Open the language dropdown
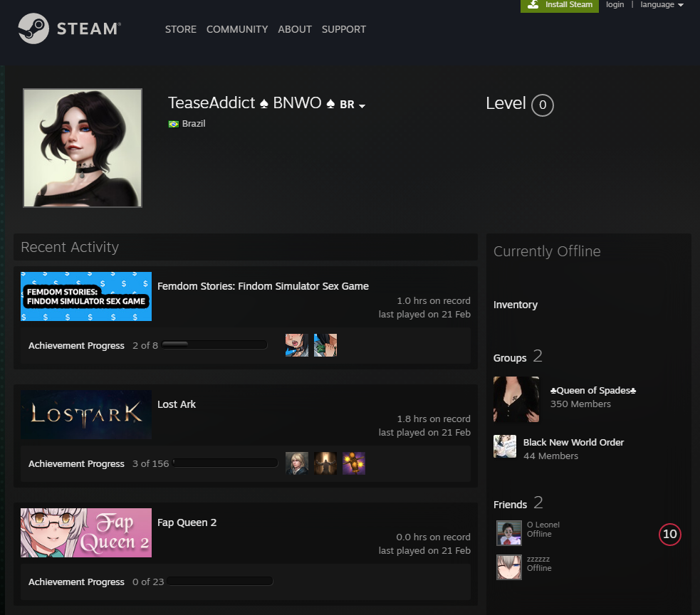The image size is (700, 615). 662,4
